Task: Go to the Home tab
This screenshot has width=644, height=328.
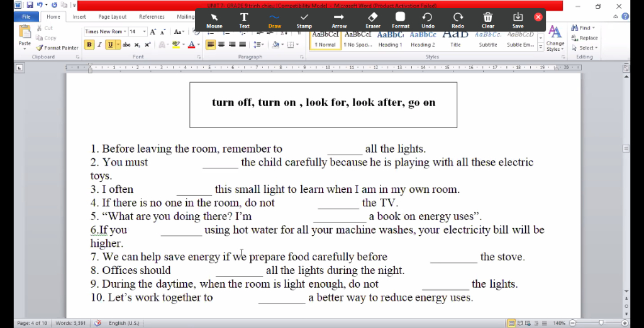Action: tap(53, 17)
